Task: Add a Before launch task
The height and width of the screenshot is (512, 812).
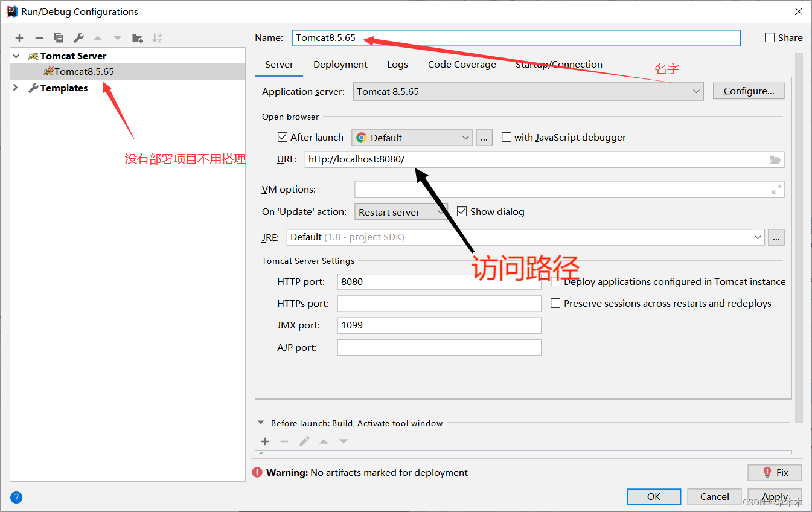Action: tap(264, 441)
